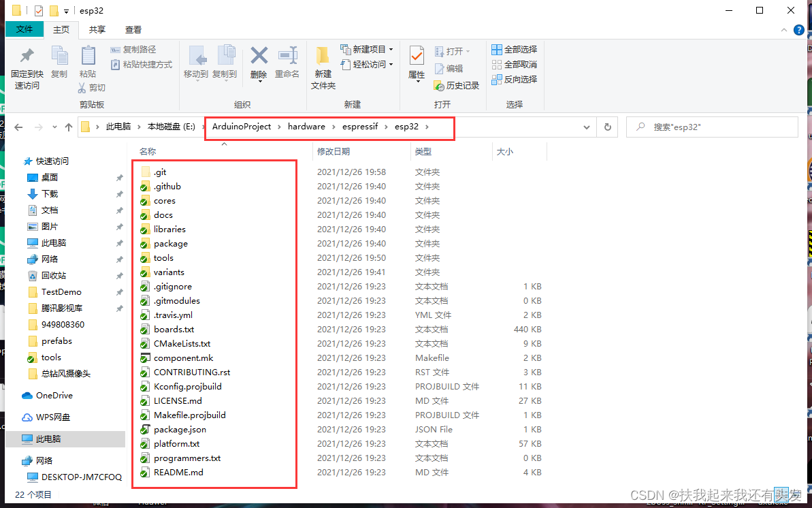This screenshot has width=812, height=508.
Task: Expand the chevron after espressif in path
Action: point(386,127)
